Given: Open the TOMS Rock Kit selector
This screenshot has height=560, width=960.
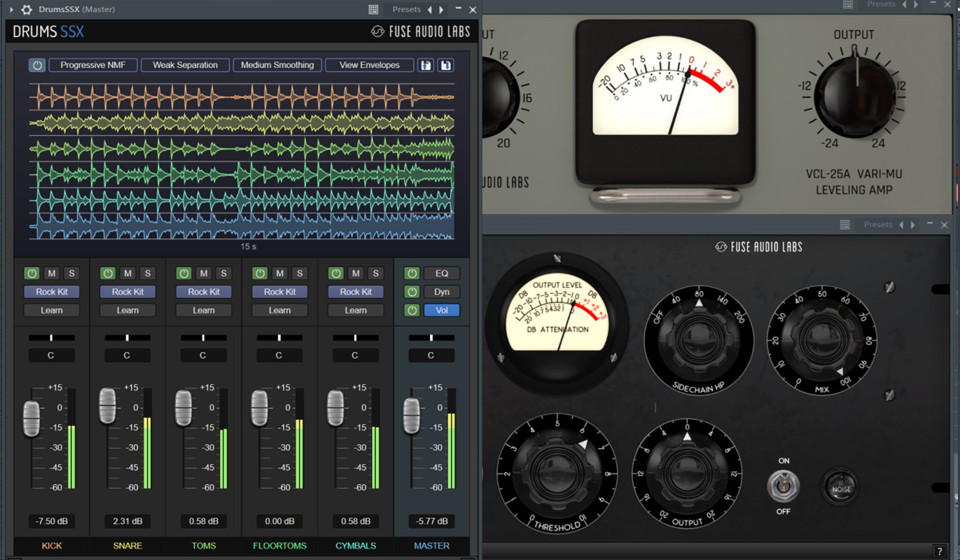Looking at the screenshot, I should pos(204,292).
